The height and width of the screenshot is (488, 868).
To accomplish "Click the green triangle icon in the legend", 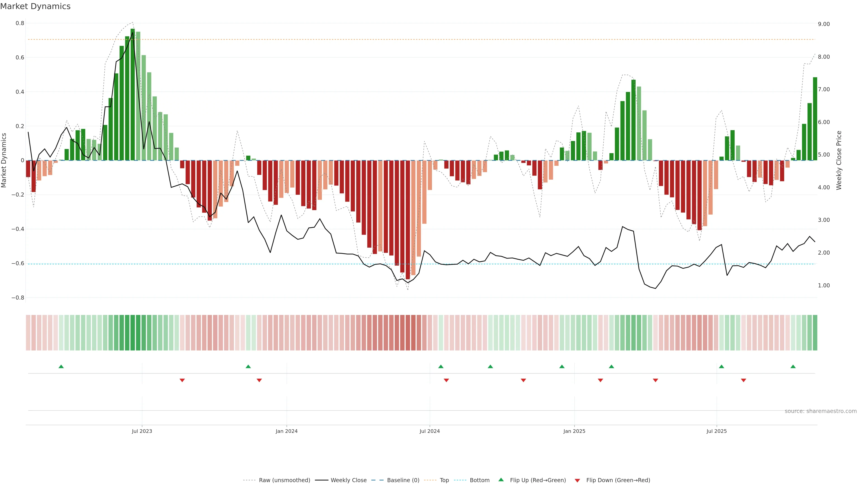I will pos(501,480).
